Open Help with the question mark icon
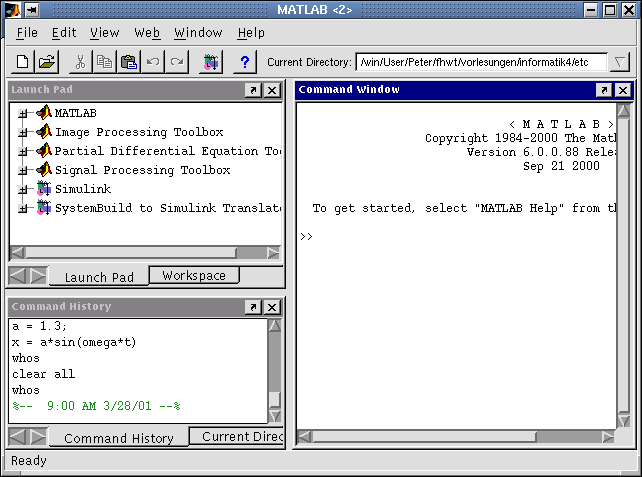 [x=245, y=62]
